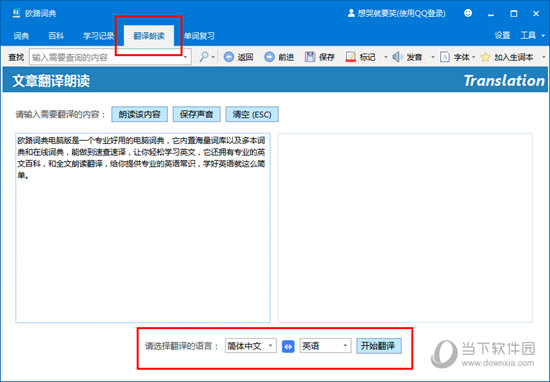550x382 pixels.
Task: Open the 英语 target language dropdown
Action: click(325, 346)
